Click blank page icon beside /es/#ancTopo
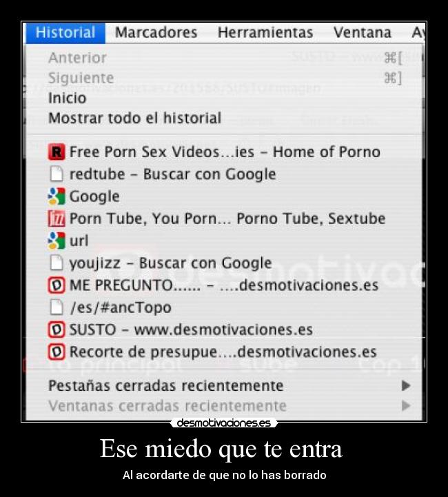 tap(57, 307)
